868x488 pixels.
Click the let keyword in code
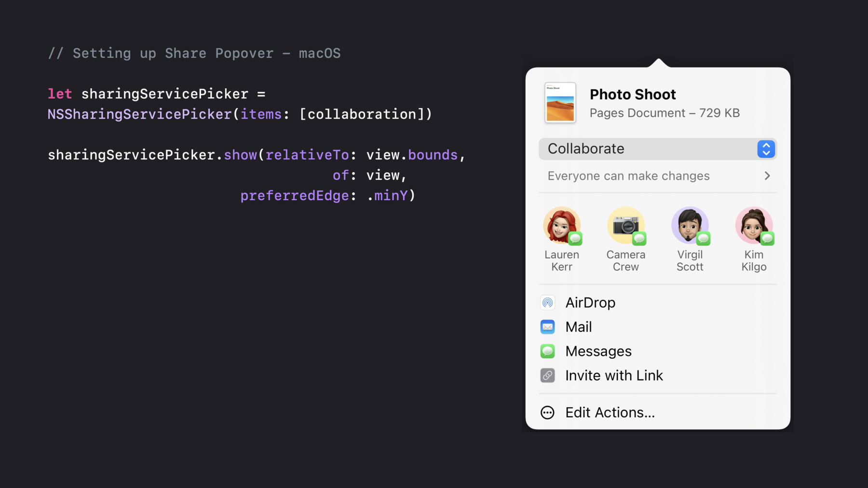60,94
